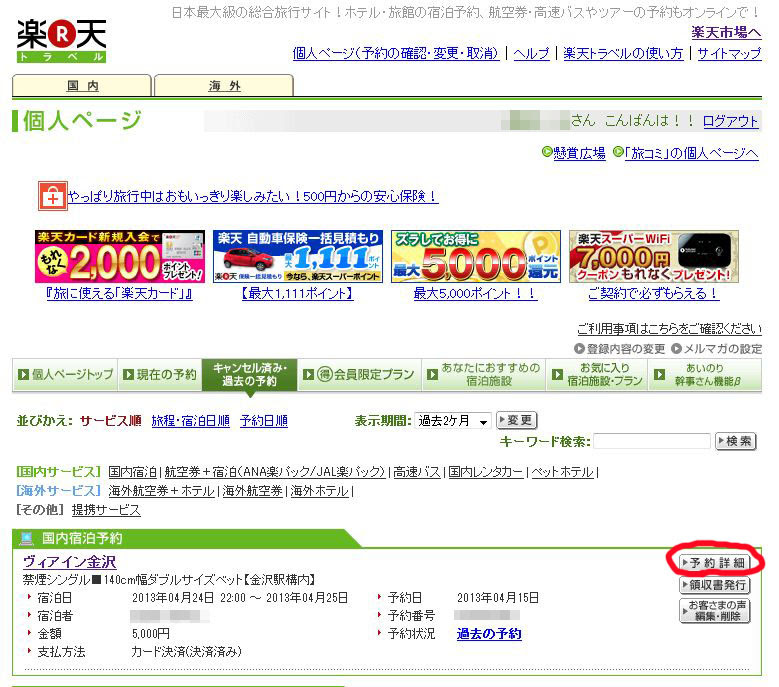
Task: Select the 現在の予約 tab
Action: click(x=160, y=375)
